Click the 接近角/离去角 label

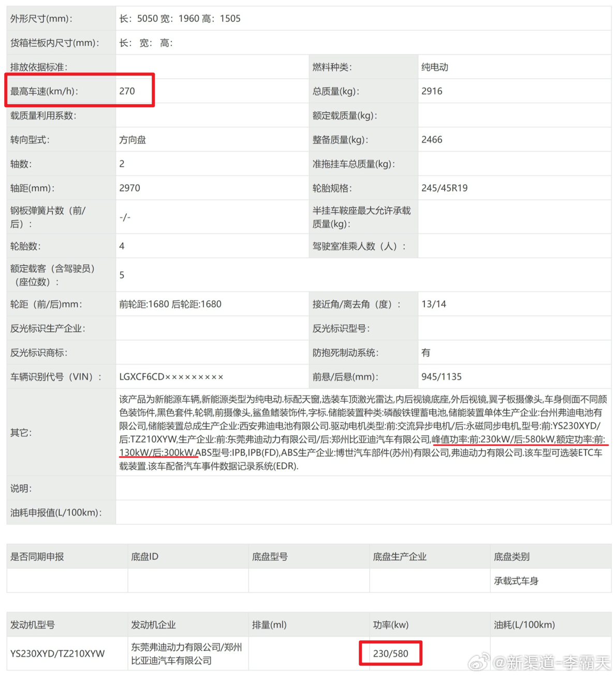tap(357, 304)
